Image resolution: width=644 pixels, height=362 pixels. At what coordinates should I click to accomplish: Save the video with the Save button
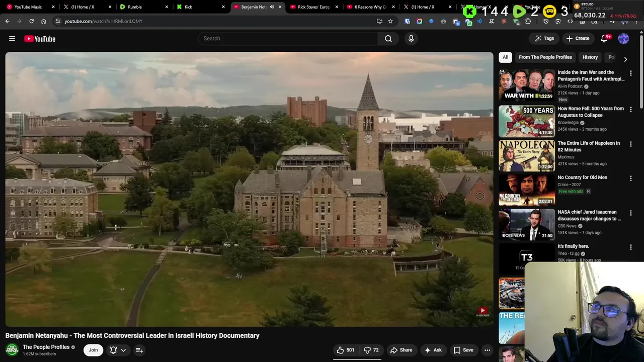(463, 350)
